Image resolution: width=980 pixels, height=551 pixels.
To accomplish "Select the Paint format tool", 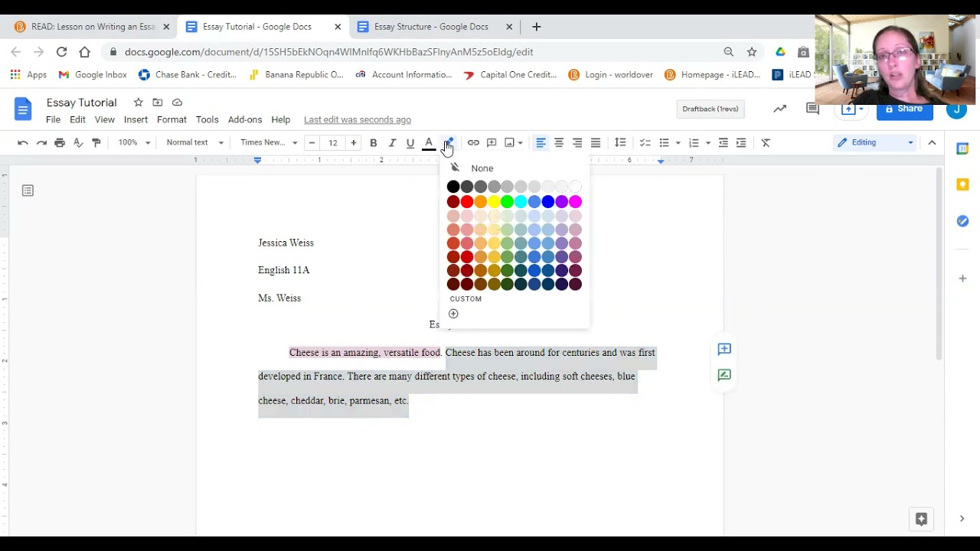I will pos(96,143).
